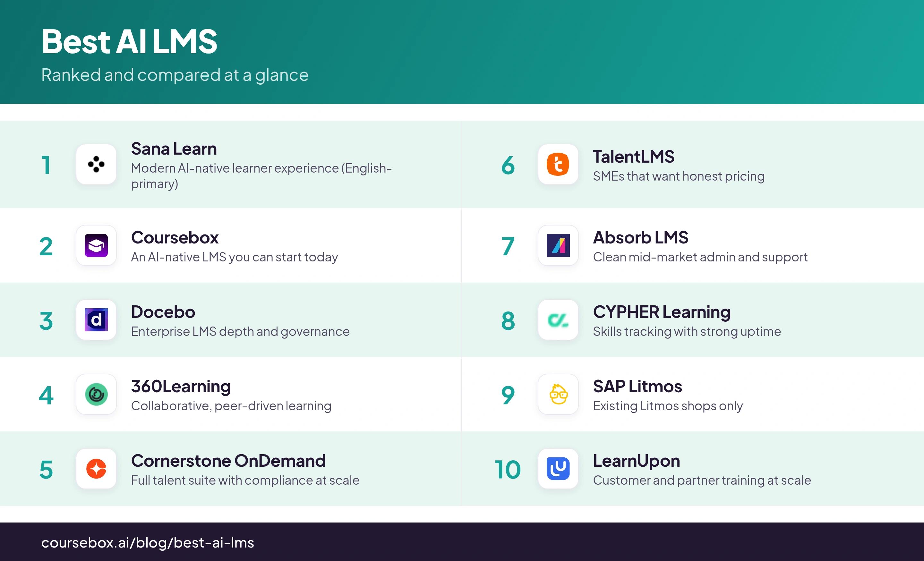
Task: Click the LearnUpon blue 'U' icon
Action: (558, 469)
